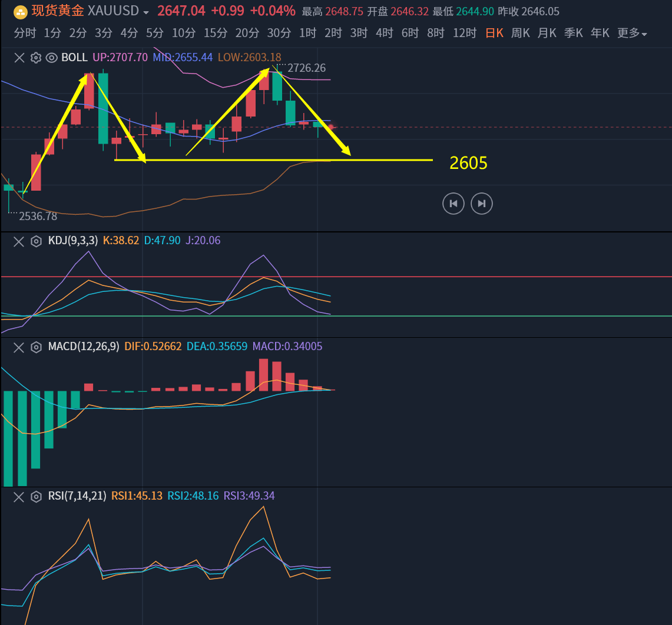
Task: Click the red latest price dot
Action: tap(331, 127)
